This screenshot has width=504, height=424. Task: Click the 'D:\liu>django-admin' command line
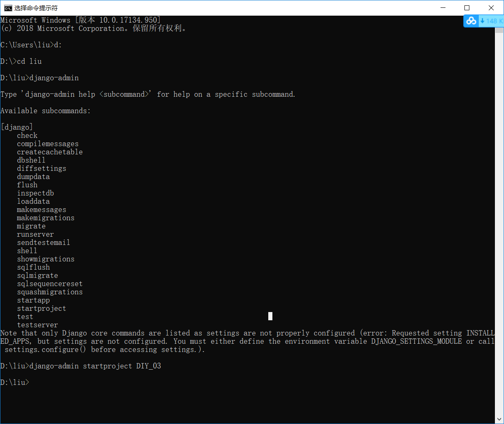tap(40, 78)
